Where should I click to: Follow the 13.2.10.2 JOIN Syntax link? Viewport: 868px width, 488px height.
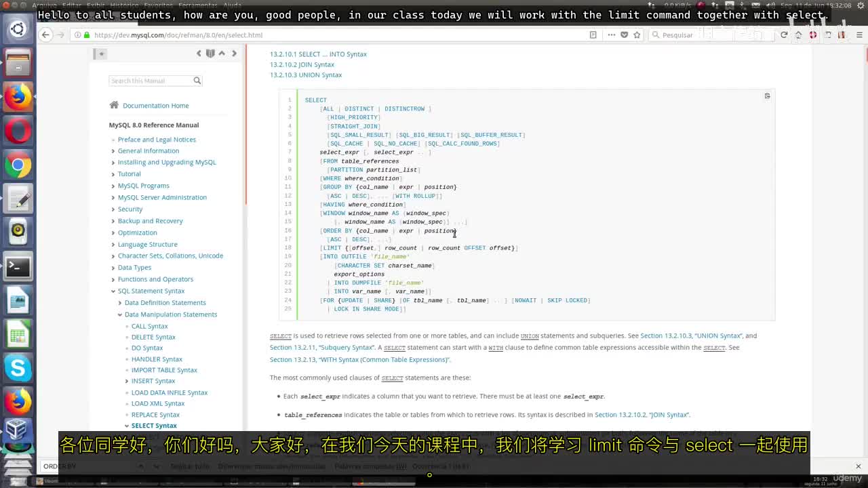pyautogui.click(x=302, y=64)
